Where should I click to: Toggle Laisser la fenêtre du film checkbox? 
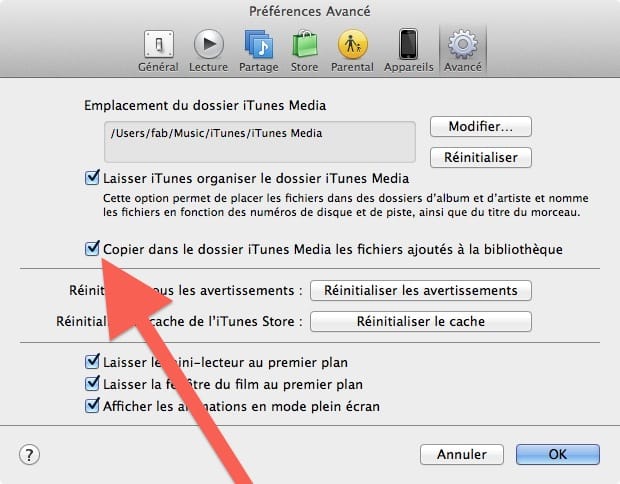[x=92, y=384]
